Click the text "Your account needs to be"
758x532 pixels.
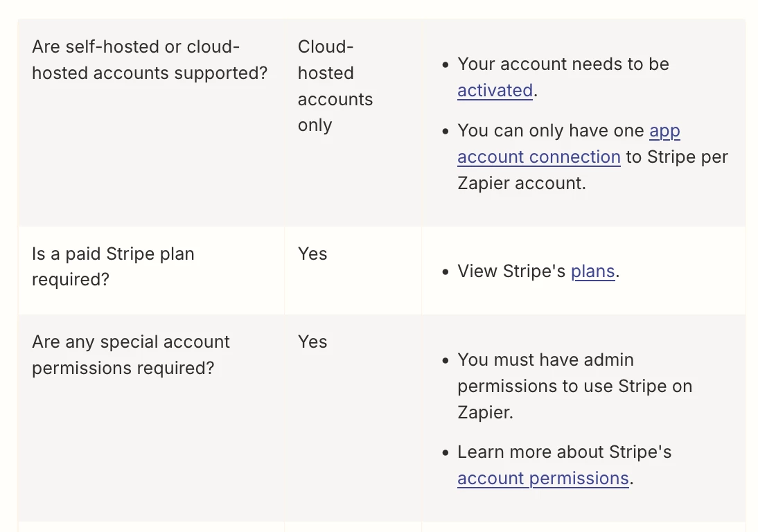(563, 64)
